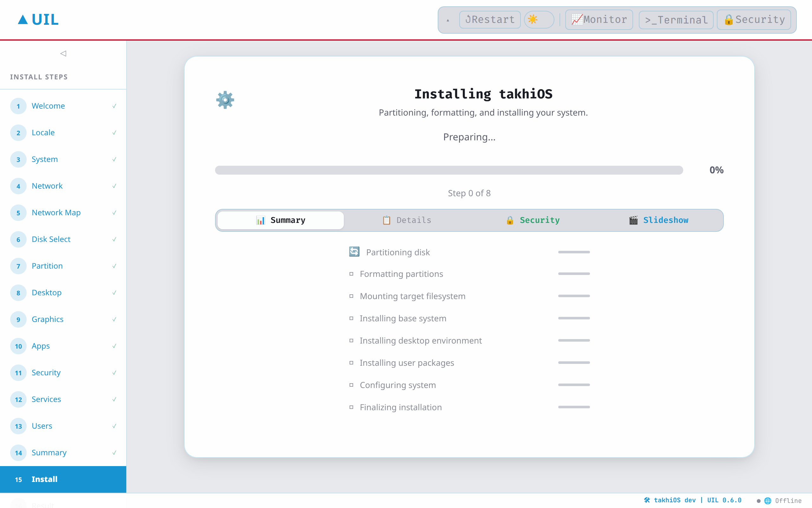Go to step 2 Locale
Viewport: 812px width, 508px height.
tap(63, 133)
